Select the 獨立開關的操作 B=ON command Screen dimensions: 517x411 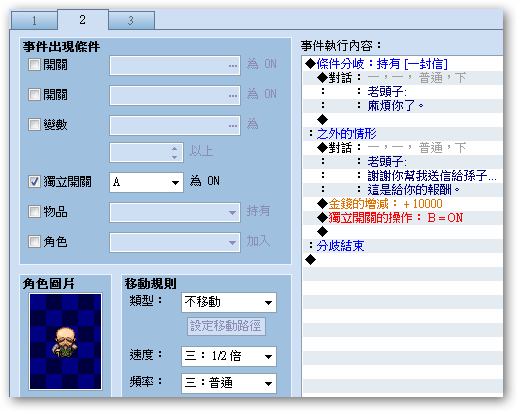click(403, 218)
